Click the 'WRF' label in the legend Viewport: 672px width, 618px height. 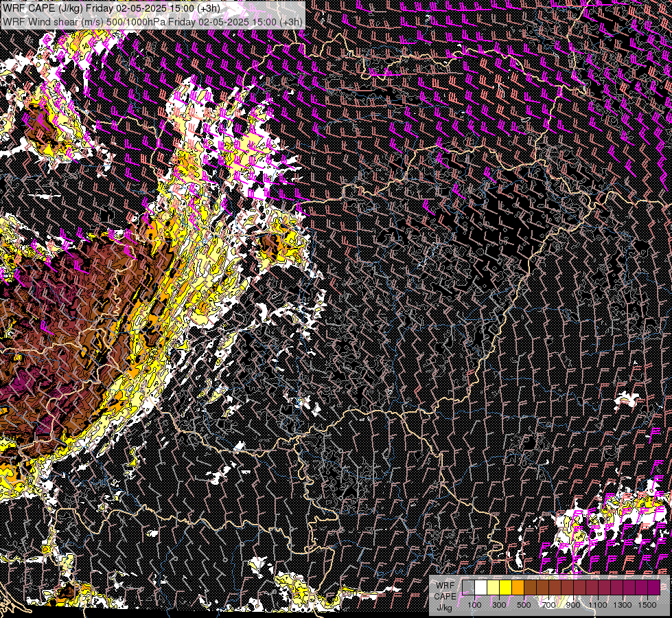445,586
